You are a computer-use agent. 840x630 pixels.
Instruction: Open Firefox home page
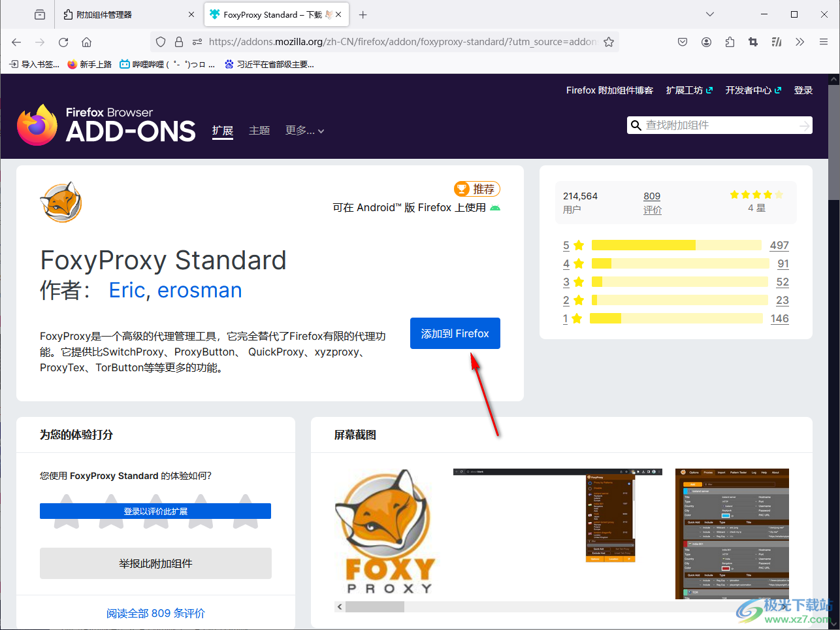pyautogui.click(x=86, y=42)
